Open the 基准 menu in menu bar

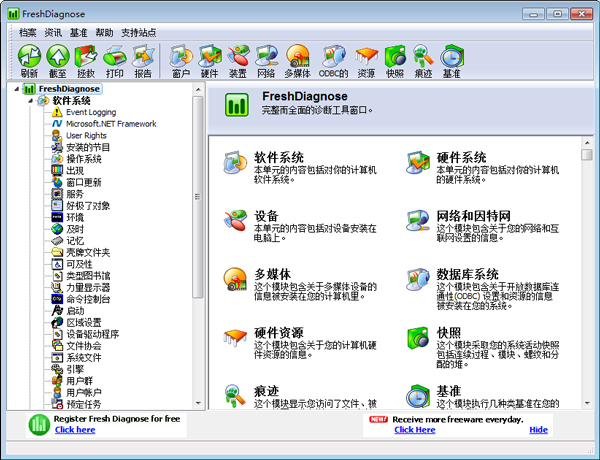click(x=78, y=33)
